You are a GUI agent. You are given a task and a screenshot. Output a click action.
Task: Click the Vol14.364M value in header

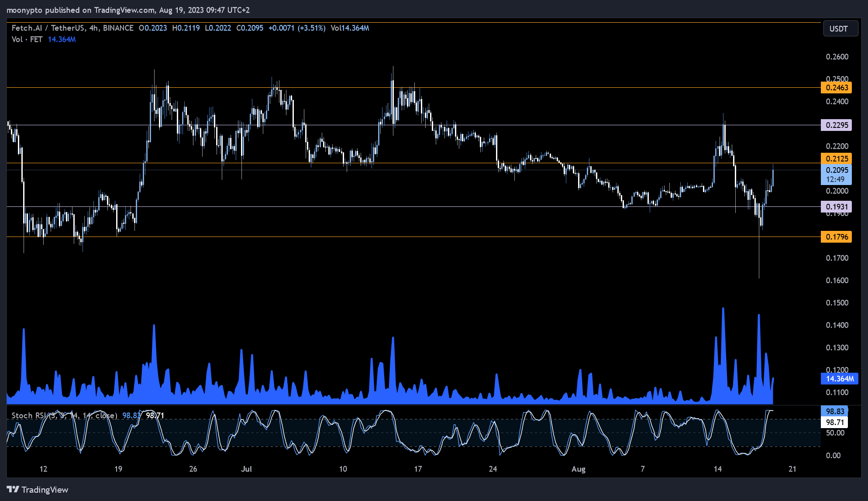[x=350, y=28]
